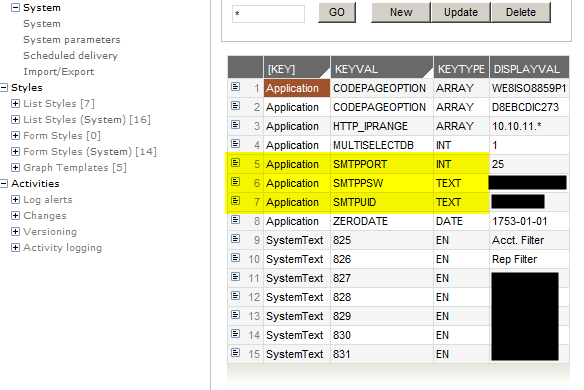Open row 3 detail icon for HTTP_IPRANGE
The height and width of the screenshot is (390, 584).
235,125
